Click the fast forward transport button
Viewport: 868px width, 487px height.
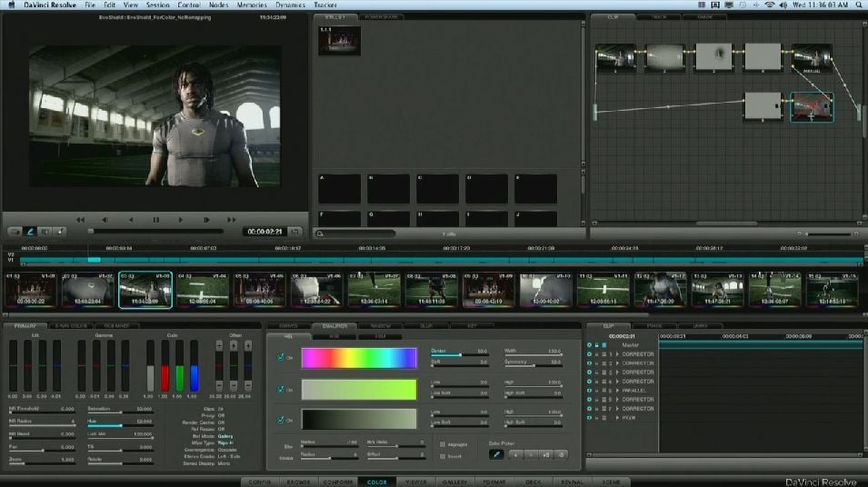point(232,220)
